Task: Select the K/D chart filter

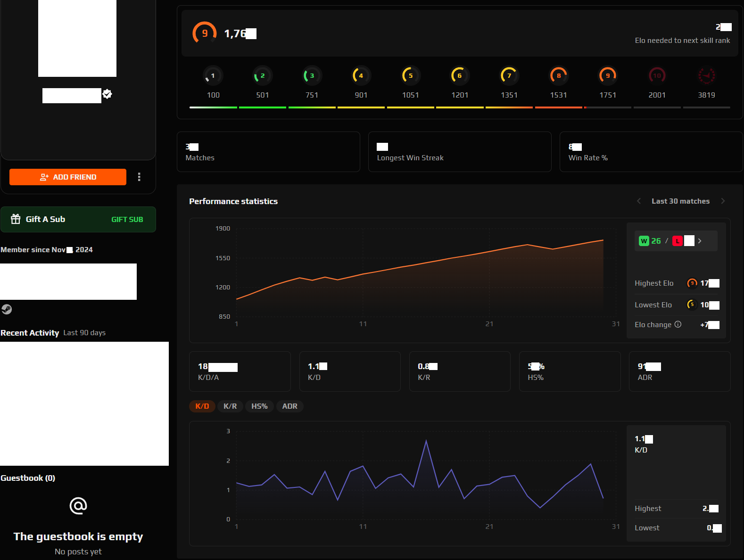Action: click(x=202, y=406)
